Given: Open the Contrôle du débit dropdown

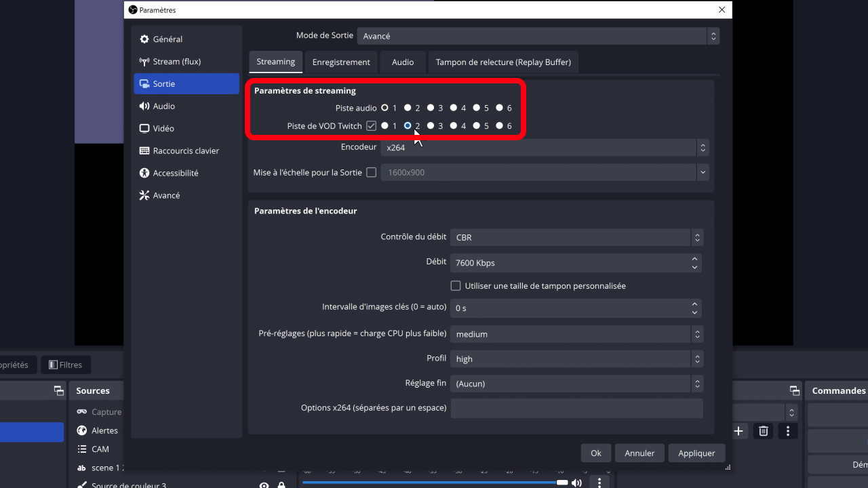Looking at the screenshot, I should tap(578, 238).
